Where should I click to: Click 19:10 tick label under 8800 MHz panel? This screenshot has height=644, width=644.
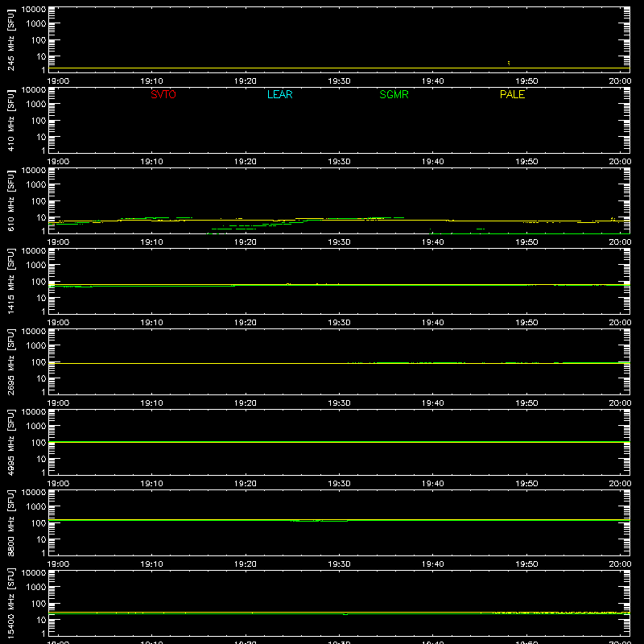click(x=152, y=564)
